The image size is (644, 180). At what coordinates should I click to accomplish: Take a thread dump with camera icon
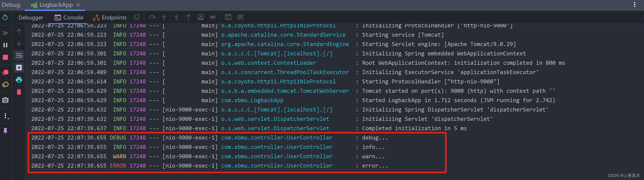click(x=5, y=100)
